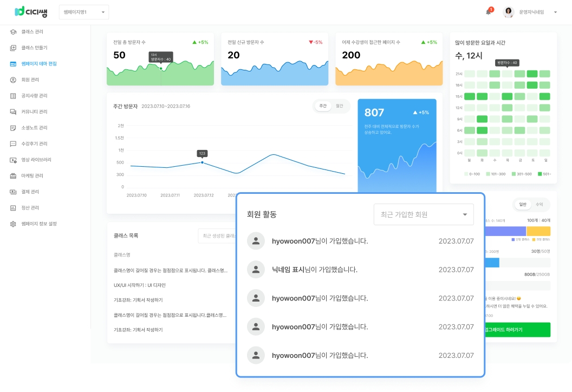The width and height of the screenshot is (572, 392).
Task: Click the 영상 라이브러리 video icon
Action: pos(13,160)
